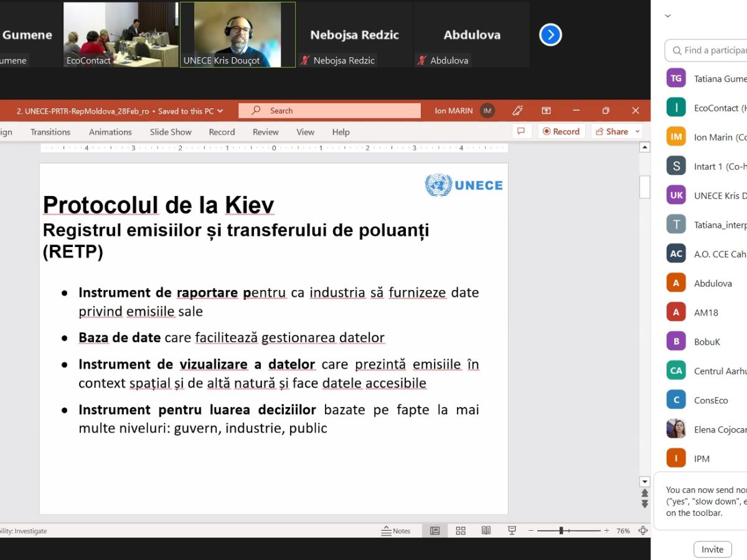Toggle the Notes pane
The height and width of the screenshot is (560, 747).
396,531
